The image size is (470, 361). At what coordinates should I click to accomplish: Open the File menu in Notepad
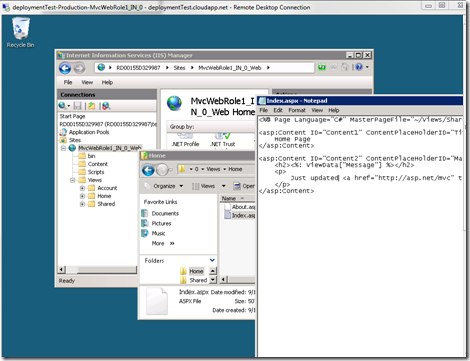click(264, 110)
